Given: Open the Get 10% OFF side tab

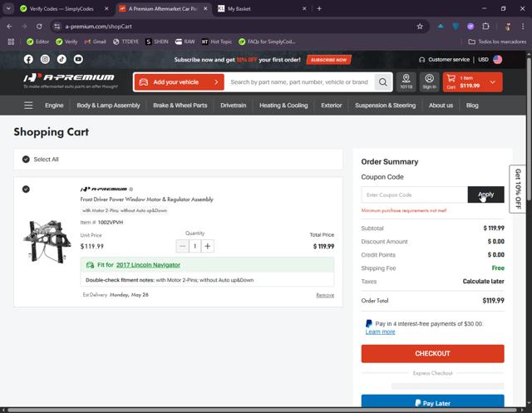Looking at the screenshot, I should (517, 189).
